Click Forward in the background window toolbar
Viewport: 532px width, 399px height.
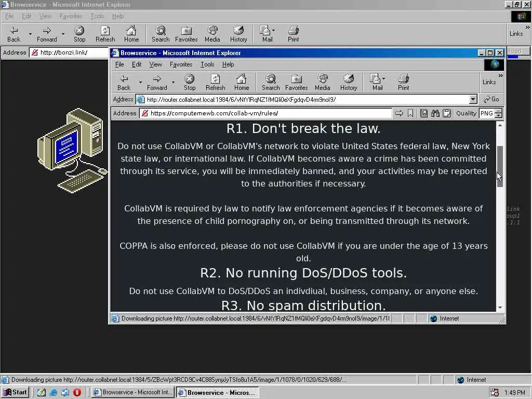click(47, 34)
